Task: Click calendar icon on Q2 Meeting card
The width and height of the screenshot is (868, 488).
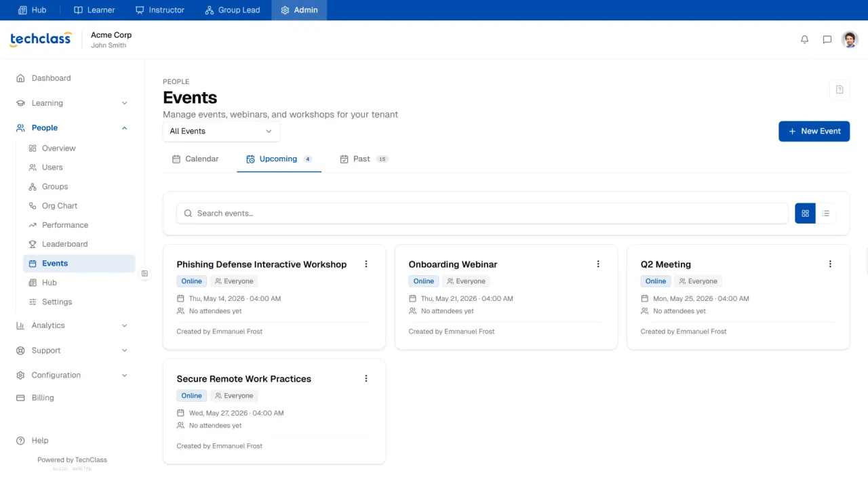Action: [x=645, y=298]
